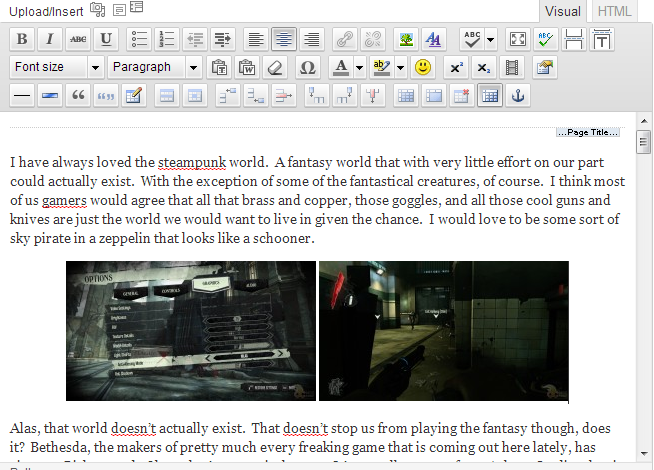Click the Page Title marker tag
The width and height of the screenshot is (654, 470).
[588, 132]
